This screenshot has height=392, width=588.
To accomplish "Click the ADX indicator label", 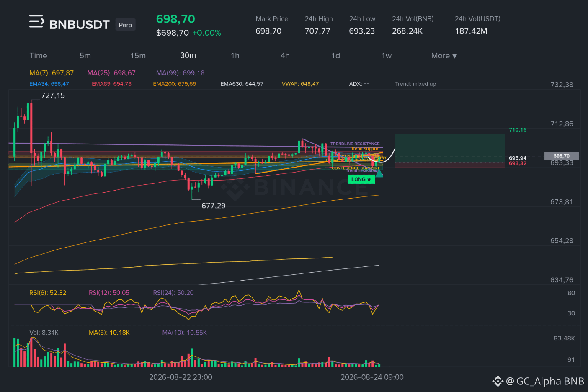I will coord(359,84).
